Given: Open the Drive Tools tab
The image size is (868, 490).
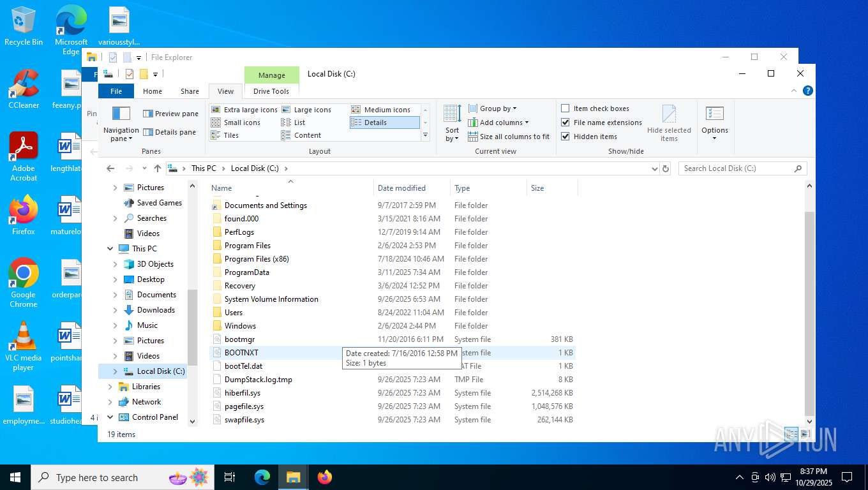Looking at the screenshot, I should 271,91.
